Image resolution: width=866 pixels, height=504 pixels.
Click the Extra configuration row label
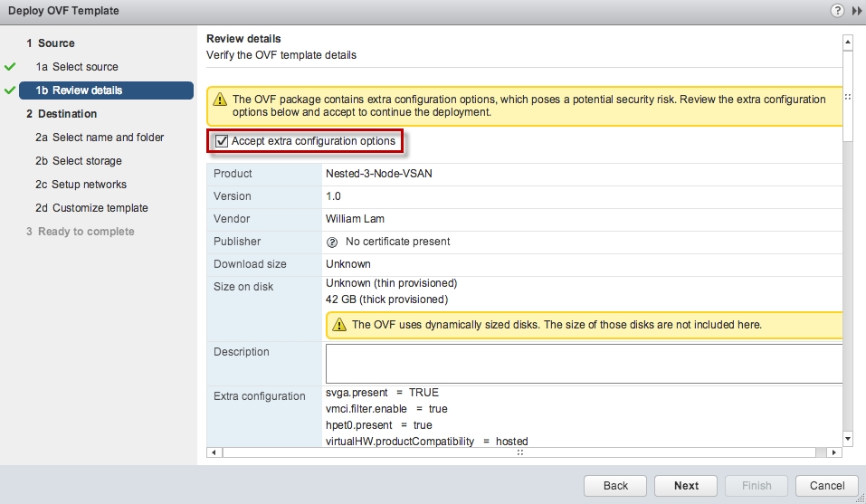pyautogui.click(x=260, y=396)
